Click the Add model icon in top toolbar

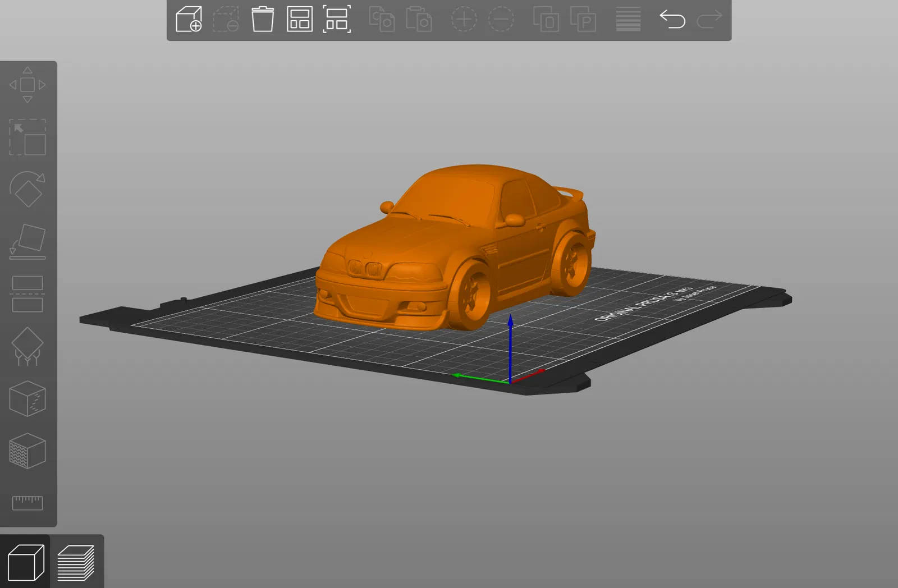[x=189, y=20]
